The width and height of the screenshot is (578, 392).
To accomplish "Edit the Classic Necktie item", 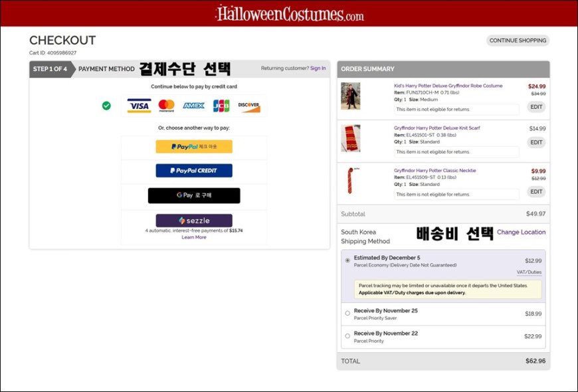I will pos(536,191).
